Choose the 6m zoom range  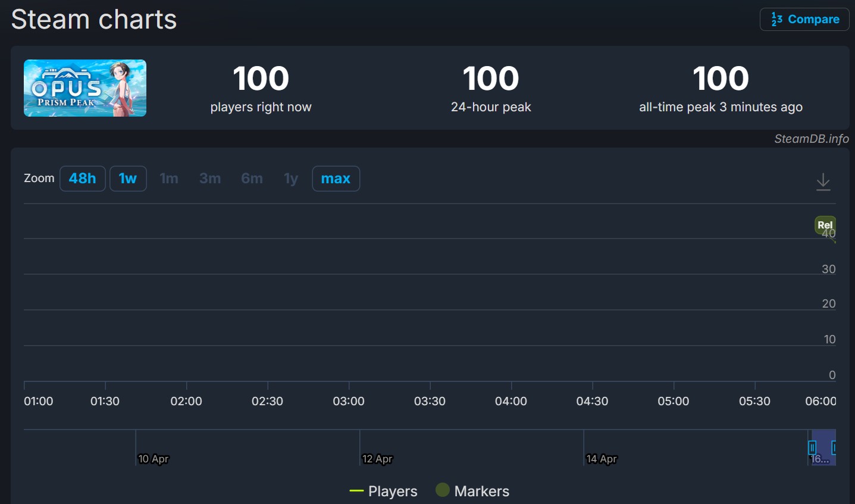[252, 179]
